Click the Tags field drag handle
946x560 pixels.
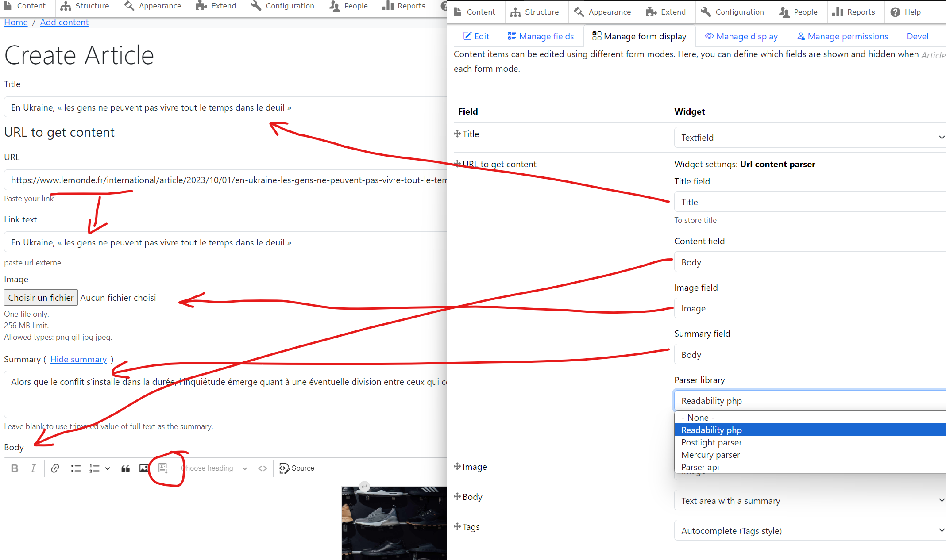pos(457,526)
